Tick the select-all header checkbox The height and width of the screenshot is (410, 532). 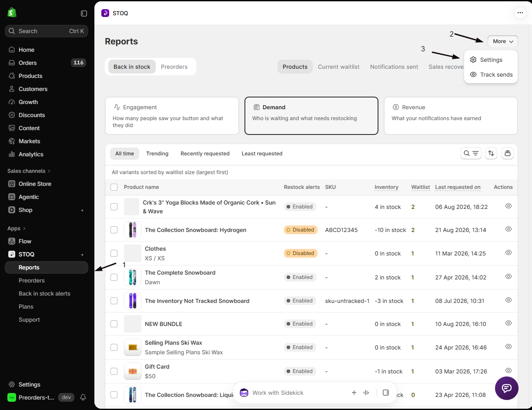click(x=114, y=187)
